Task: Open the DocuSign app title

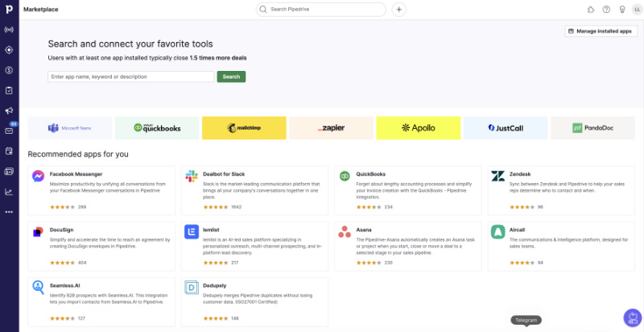Action: (x=62, y=230)
